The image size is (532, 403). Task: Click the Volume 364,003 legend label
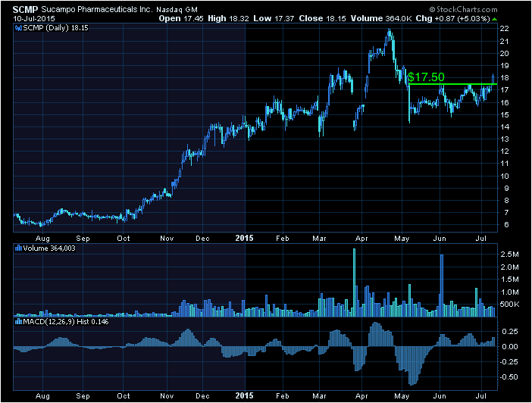click(x=49, y=248)
